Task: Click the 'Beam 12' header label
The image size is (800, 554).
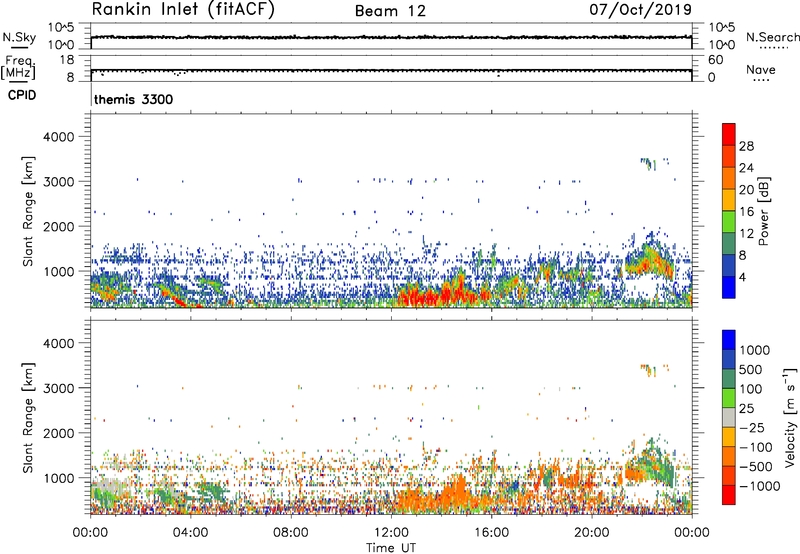Action: click(390, 11)
